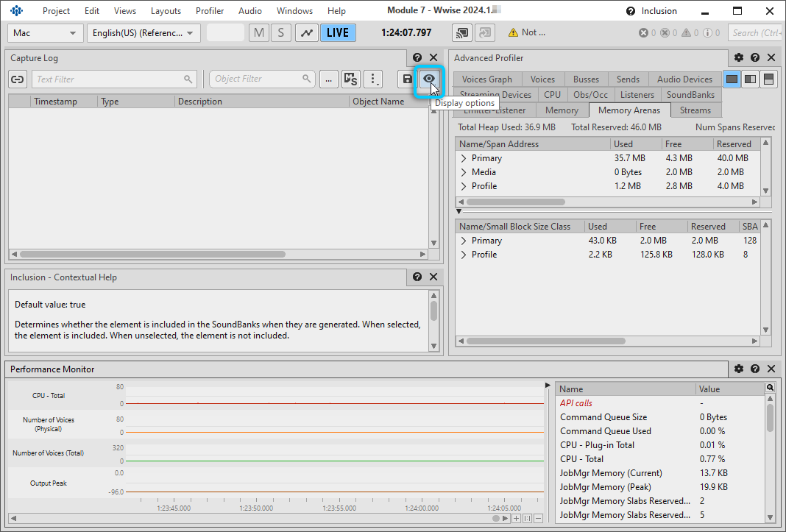Viewport: 786px width, 532px height.
Task: Open the English(US) language dropdown
Action: 144,32
